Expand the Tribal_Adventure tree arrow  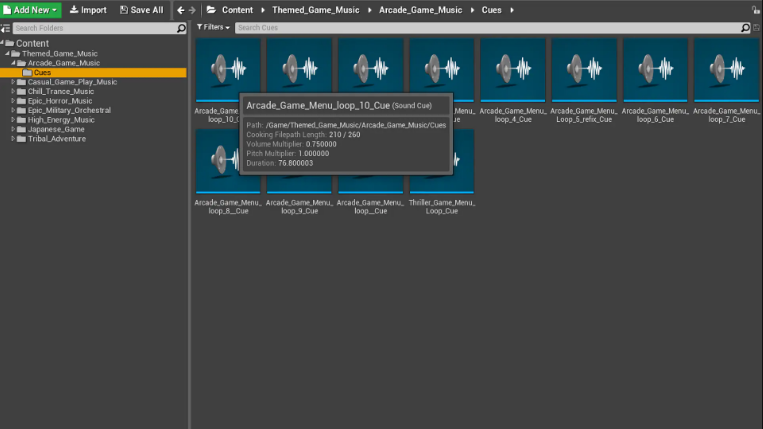13,139
